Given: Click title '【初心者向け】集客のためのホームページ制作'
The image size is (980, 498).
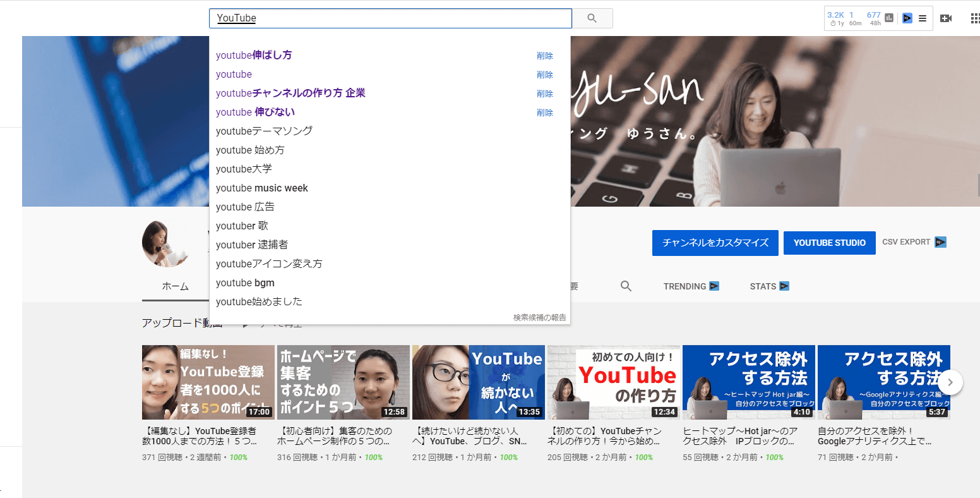Looking at the screenshot, I should 335,436.
